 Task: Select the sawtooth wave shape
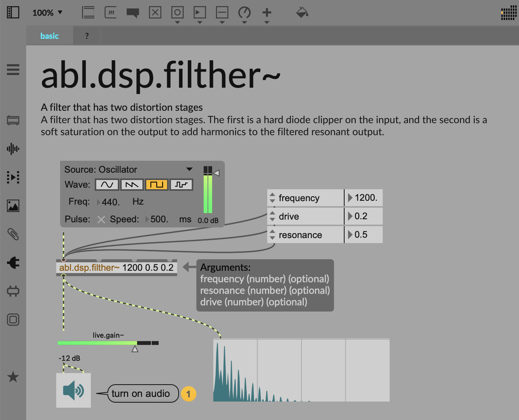point(132,185)
